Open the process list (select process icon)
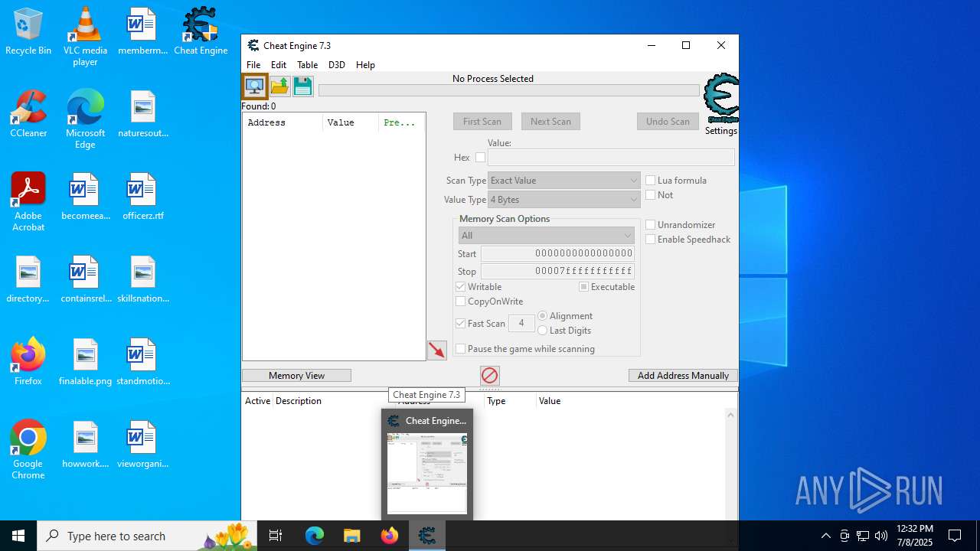 click(x=255, y=86)
